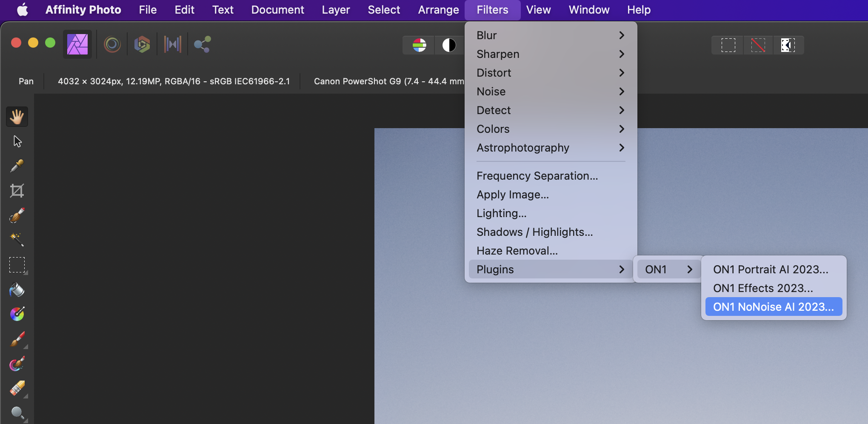The image size is (868, 424).
Task: Select the Paint Mixer Brush tool
Action: pos(17,364)
